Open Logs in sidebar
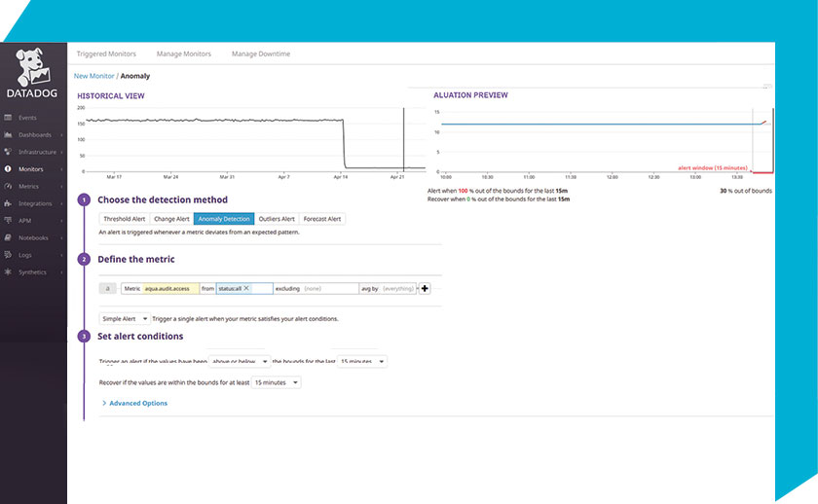This screenshot has height=504, width=818. pyautogui.click(x=25, y=255)
